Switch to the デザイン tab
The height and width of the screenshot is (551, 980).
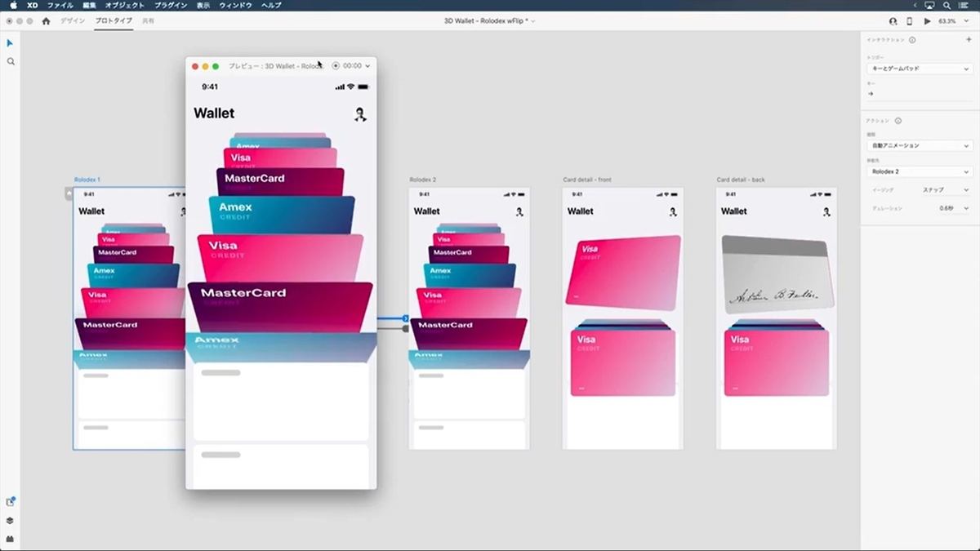[x=73, y=20]
